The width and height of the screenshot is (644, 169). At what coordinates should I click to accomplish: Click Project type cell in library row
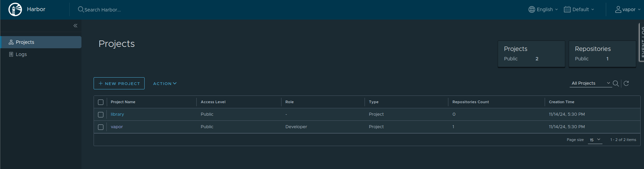point(376,114)
